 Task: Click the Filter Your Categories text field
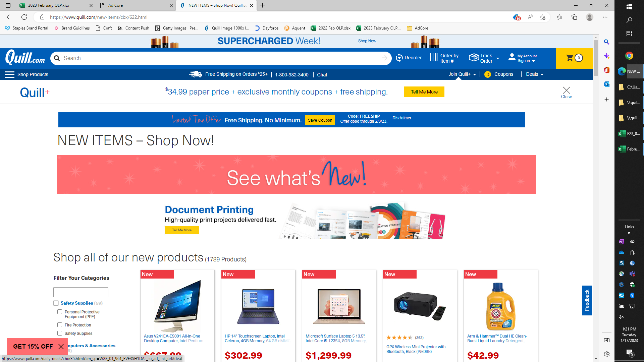pos(81,292)
